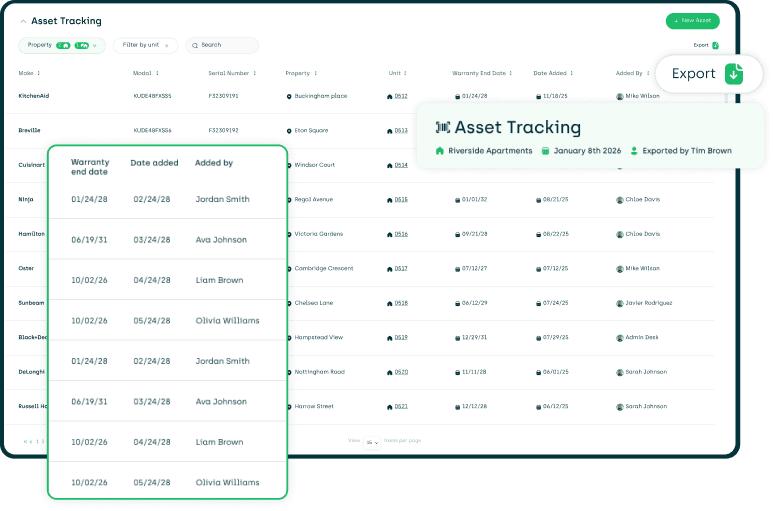The height and width of the screenshot is (511, 773).
Task: Open unit 0516 link
Action: 401,234
